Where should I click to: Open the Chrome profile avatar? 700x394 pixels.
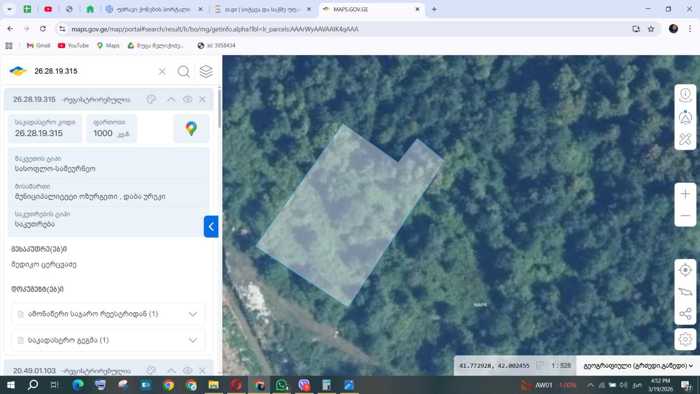673,29
